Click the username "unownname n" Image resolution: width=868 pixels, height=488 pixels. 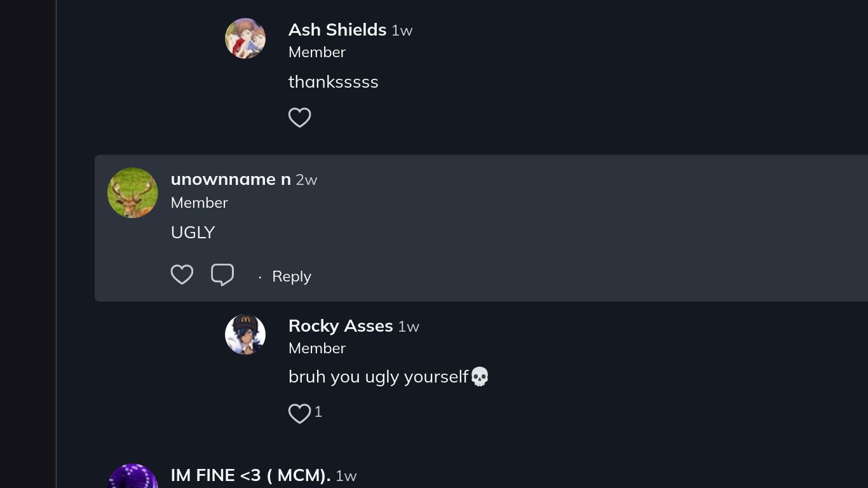231,179
